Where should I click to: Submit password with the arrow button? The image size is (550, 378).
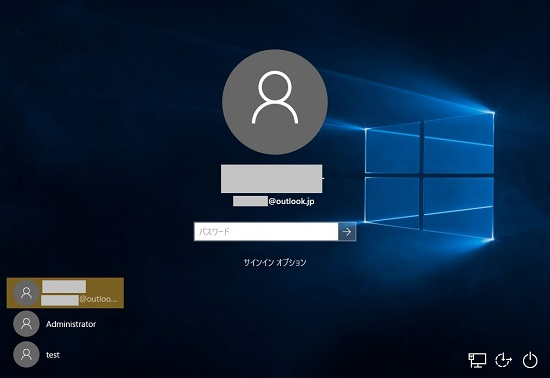point(347,231)
